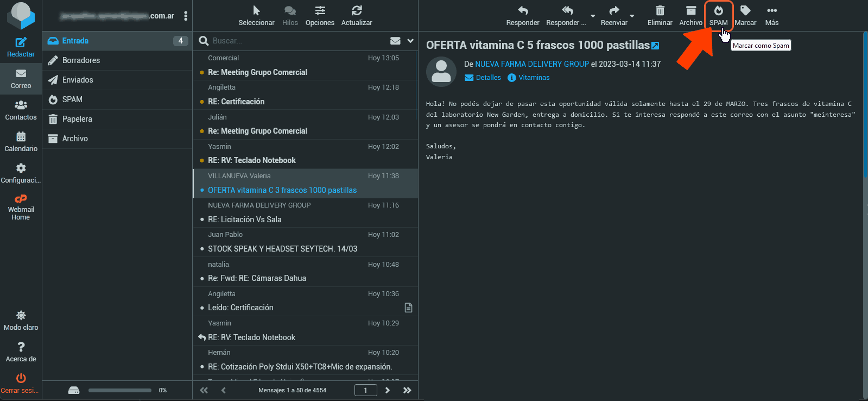Open message in new window icon

point(655,46)
